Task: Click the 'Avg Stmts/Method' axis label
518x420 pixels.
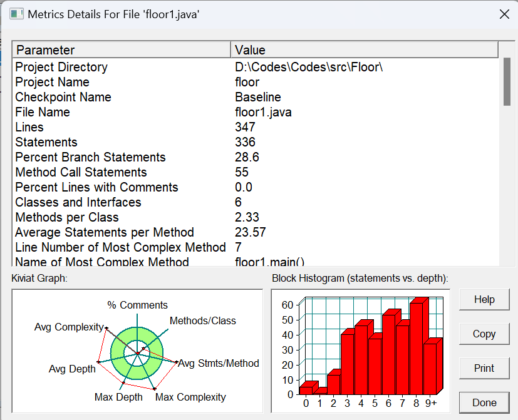Action: tap(219, 363)
